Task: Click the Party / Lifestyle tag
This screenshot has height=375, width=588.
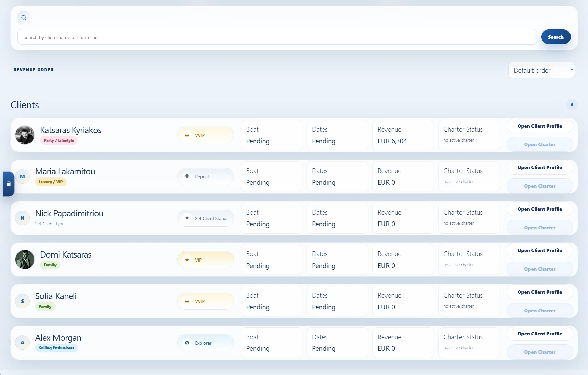Action: tap(59, 140)
